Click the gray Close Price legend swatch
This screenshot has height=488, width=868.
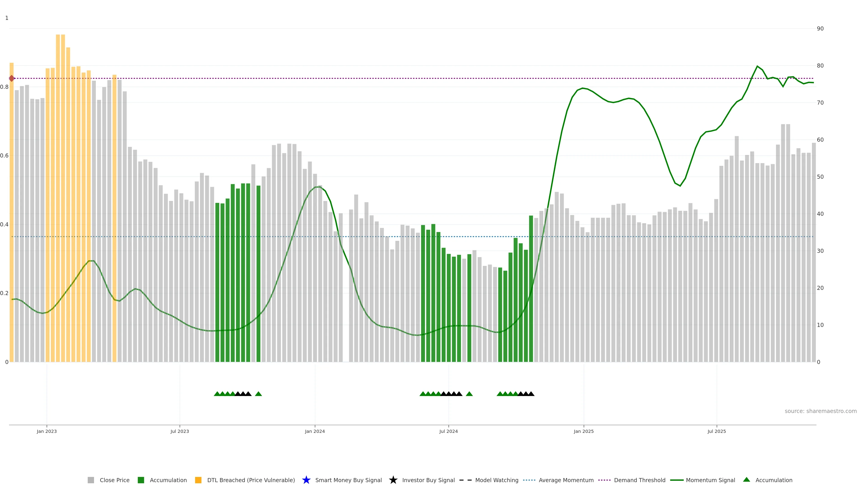(91, 480)
